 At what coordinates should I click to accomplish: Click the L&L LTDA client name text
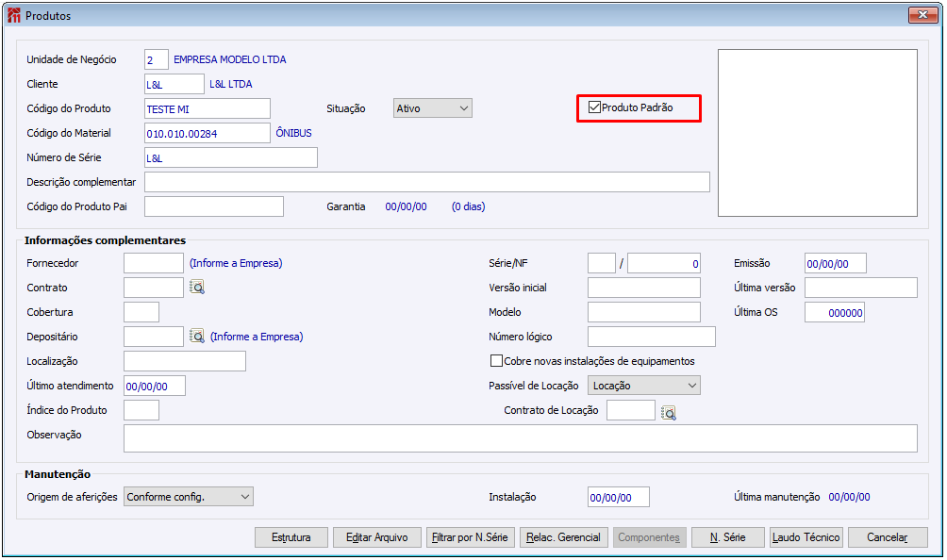click(x=231, y=84)
